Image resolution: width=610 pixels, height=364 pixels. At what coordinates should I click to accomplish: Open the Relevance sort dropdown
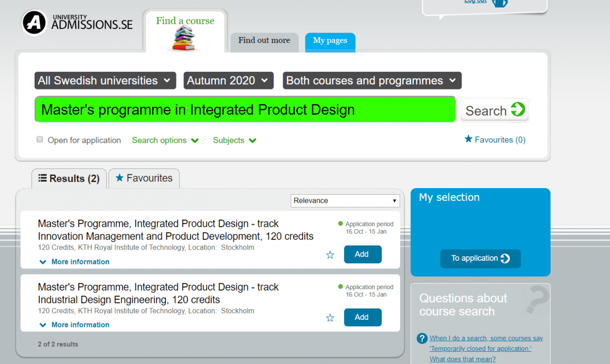coord(345,201)
